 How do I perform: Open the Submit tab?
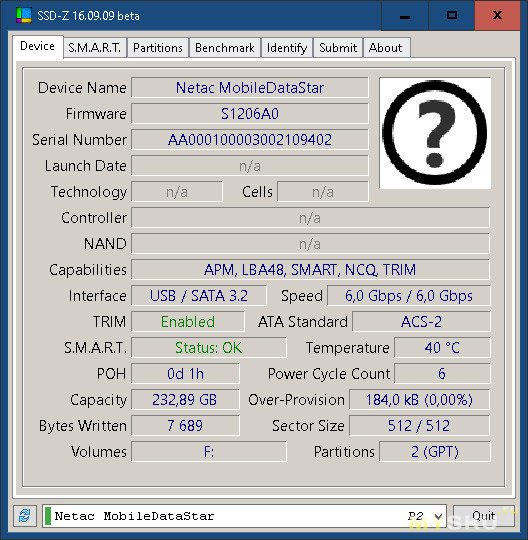click(338, 48)
